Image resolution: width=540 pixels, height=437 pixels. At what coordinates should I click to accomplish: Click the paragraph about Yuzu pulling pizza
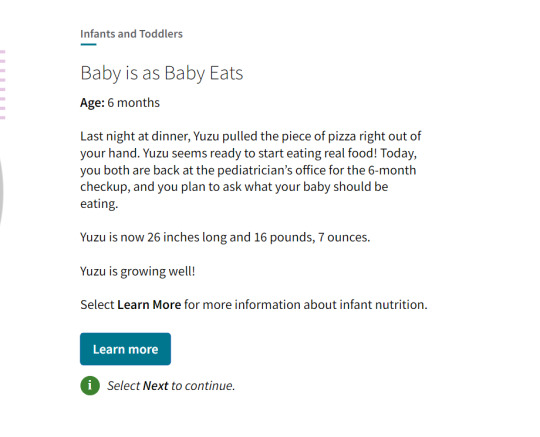pyautogui.click(x=251, y=170)
